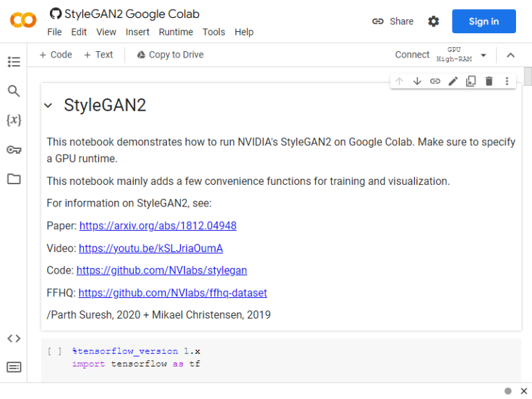Image resolution: width=532 pixels, height=399 pixels.
Task: Collapse the header with up chevron
Action: [x=511, y=55]
